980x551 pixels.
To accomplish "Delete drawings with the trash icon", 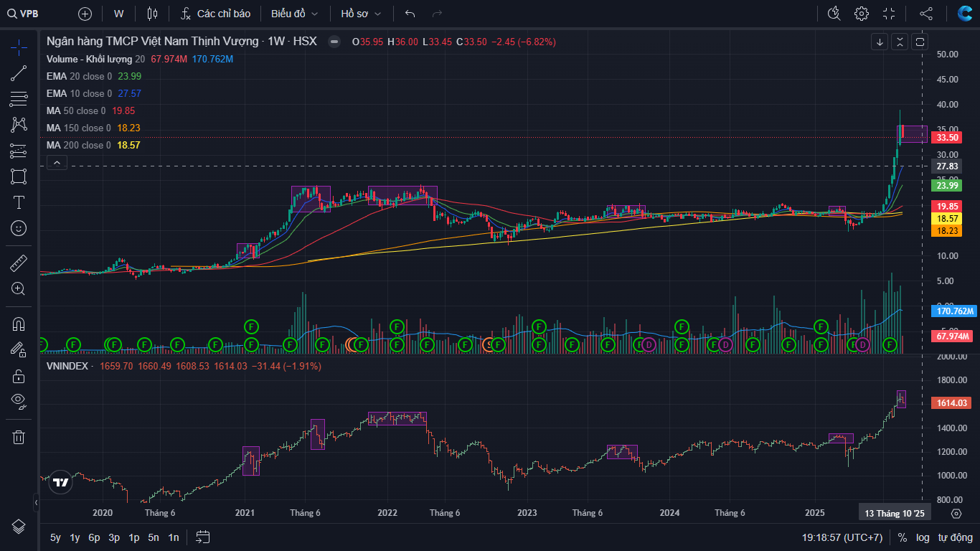I will tap(19, 436).
